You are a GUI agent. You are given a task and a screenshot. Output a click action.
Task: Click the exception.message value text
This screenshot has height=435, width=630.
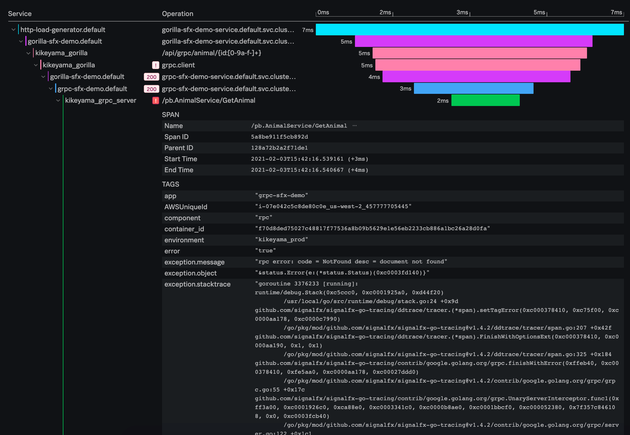(351, 261)
